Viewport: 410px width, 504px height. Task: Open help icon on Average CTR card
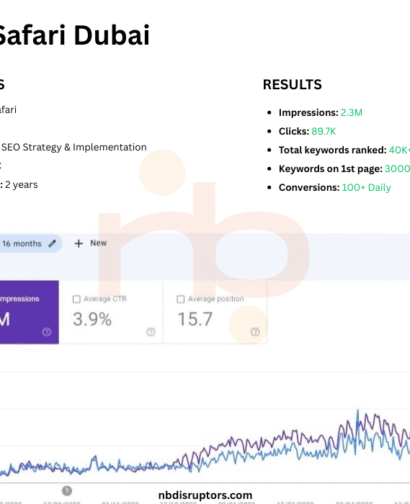(x=151, y=332)
